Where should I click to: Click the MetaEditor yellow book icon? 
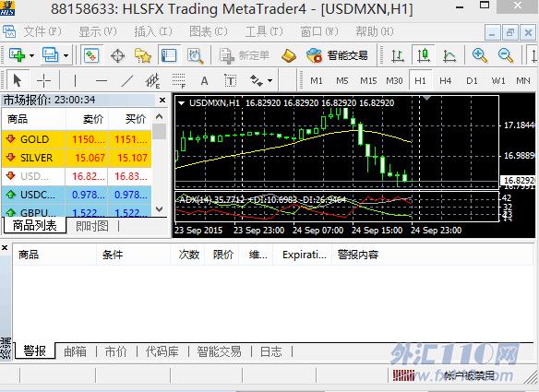click(x=289, y=55)
